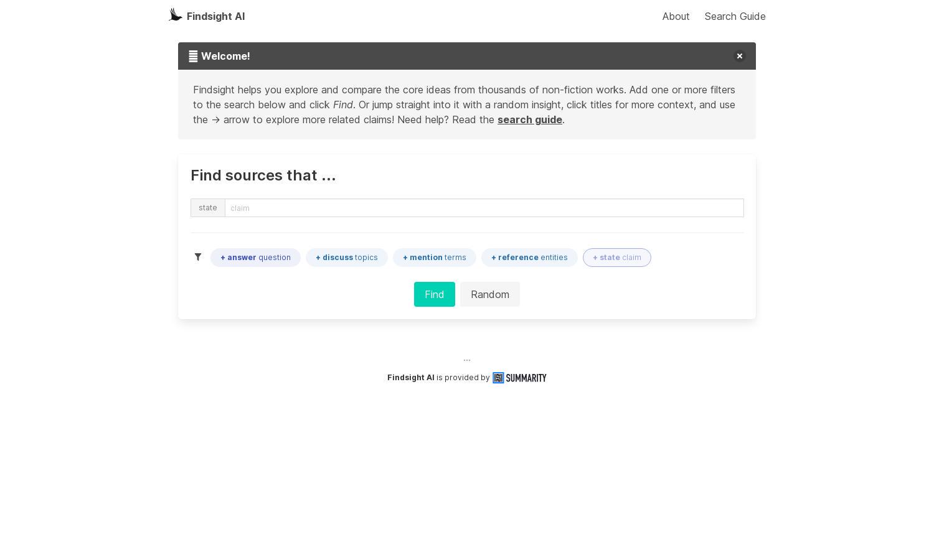
Task: Open the Findsight AI home title link
Action: [x=215, y=16]
